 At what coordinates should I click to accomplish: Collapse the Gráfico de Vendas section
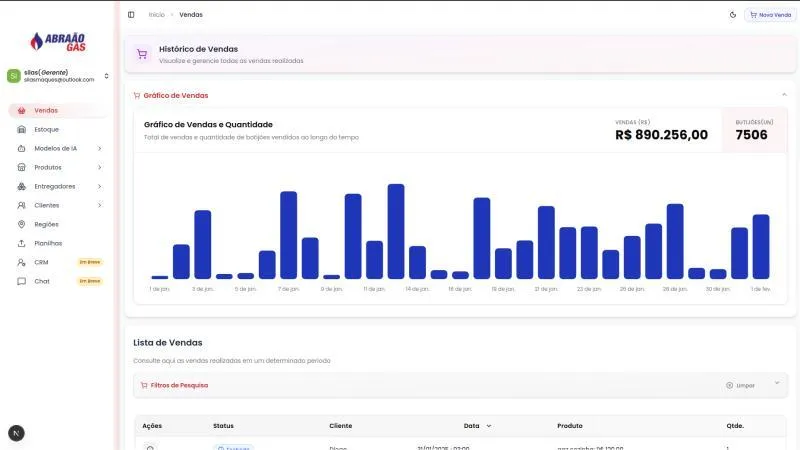tap(784, 95)
